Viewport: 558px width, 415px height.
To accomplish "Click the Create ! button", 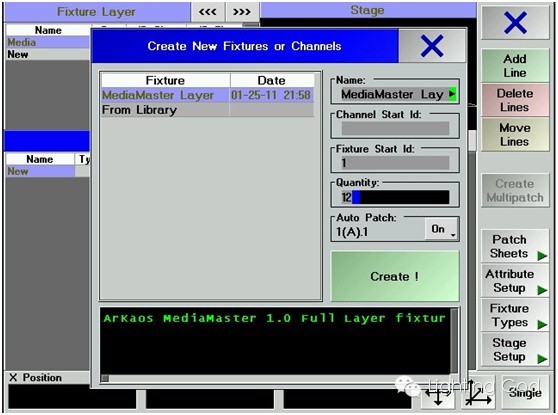I will tap(395, 276).
